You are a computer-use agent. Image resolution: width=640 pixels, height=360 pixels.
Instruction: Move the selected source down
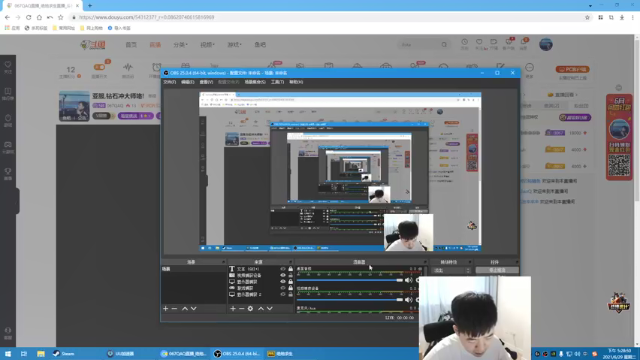[x=269, y=309]
